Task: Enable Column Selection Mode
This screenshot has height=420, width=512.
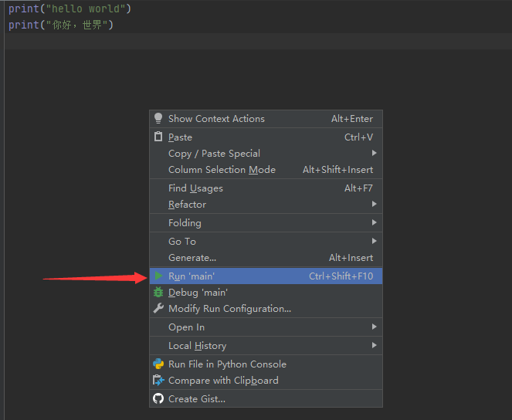Action: (266, 170)
